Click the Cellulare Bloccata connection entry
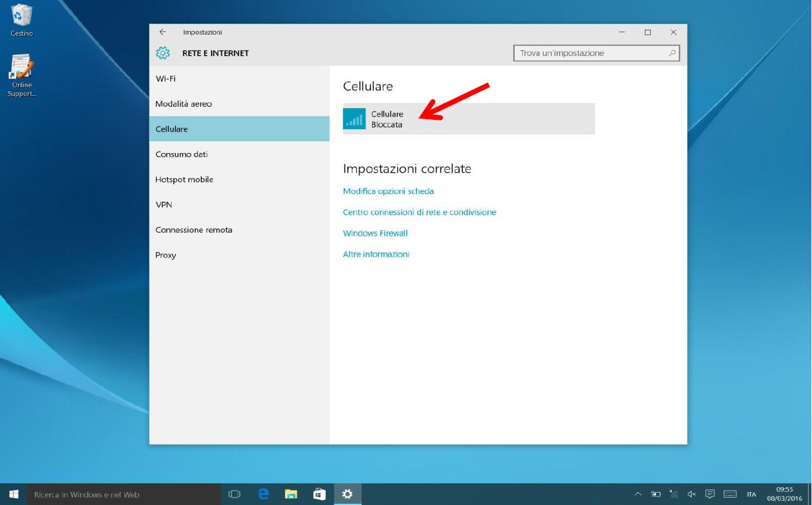 click(x=469, y=119)
